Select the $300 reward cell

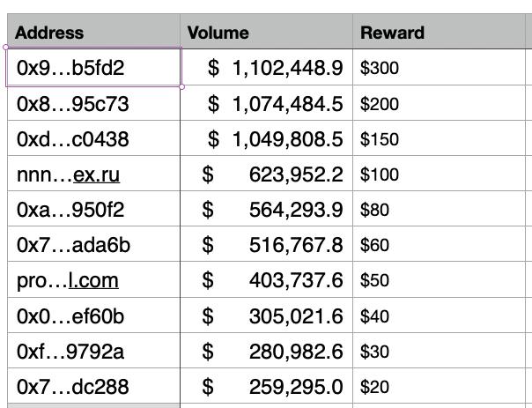[x=439, y=67]
